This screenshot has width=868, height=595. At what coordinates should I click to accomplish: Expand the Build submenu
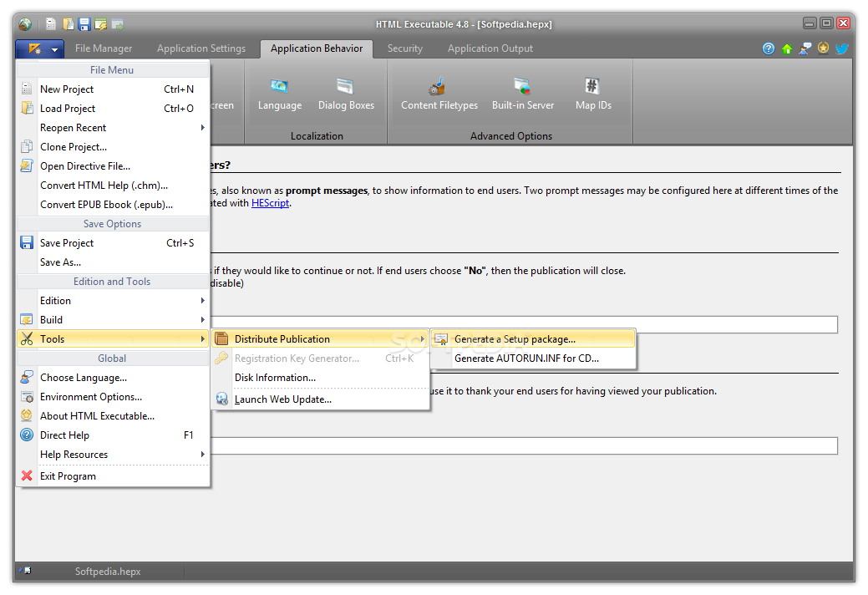[113, 320]
